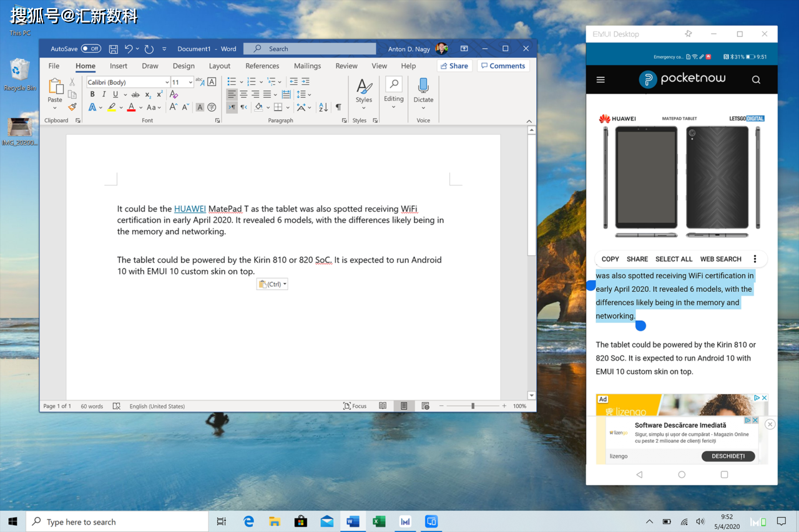Viewport: 799px width, 532px height.
Task: Expand the Editing group dropdown
Action: click(x=393, y=107)
